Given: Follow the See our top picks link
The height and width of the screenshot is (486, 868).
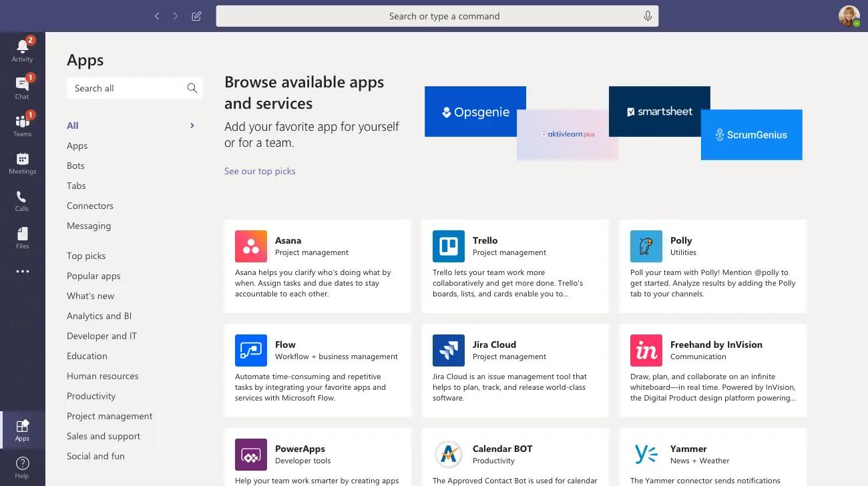Looking at the screenshot, I should [x=260, y=171].
